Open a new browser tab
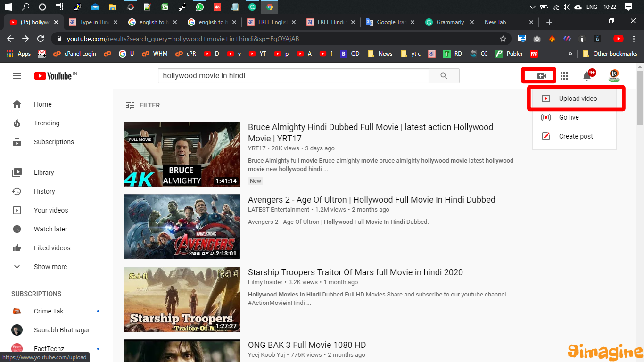This screenshot has height=362, width=644. tap(549, 22)
